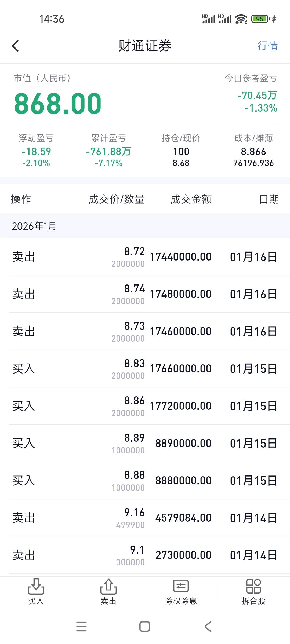The width and height of the screenshot is (290, 644).
Task: Open the buy record priced 8.83
Action: 145,369
